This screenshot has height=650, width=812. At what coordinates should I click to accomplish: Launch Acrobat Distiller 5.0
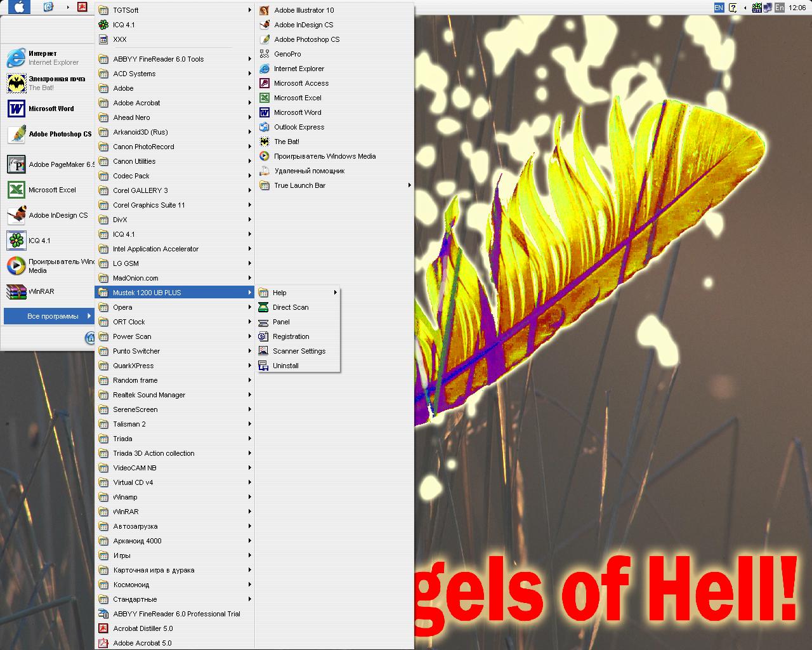tap(174, 628)
